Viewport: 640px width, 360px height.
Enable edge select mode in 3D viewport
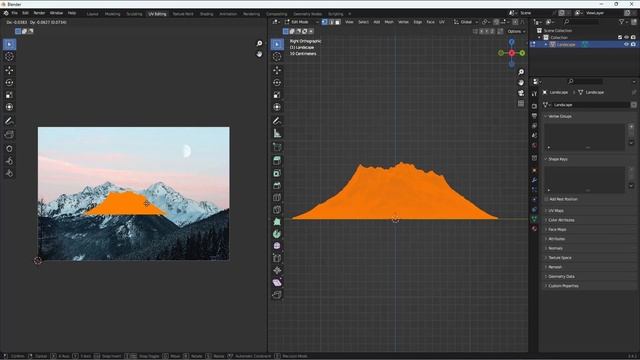(x=331, y=22)
